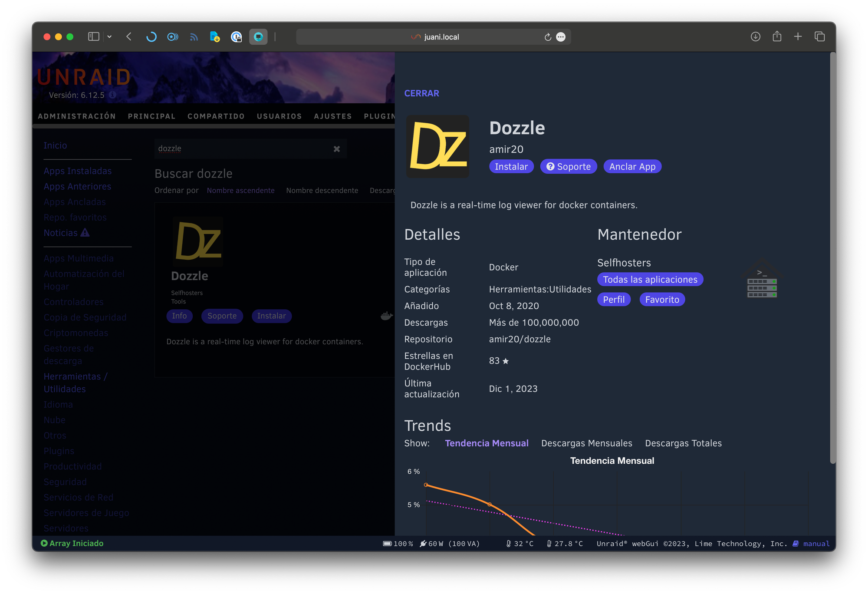Screen dimensions: 868x594
Task: Select the Herramientas / Utilidades category
Action: [76, 383]
